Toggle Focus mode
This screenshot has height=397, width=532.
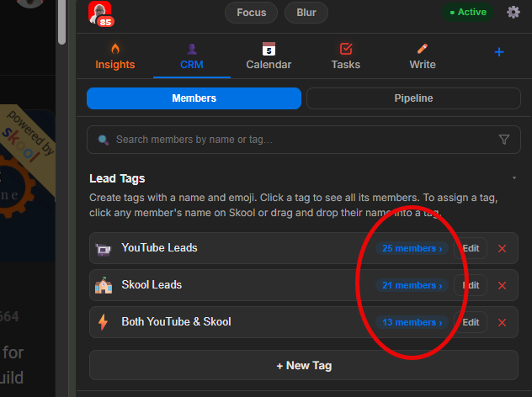[251, 13]
